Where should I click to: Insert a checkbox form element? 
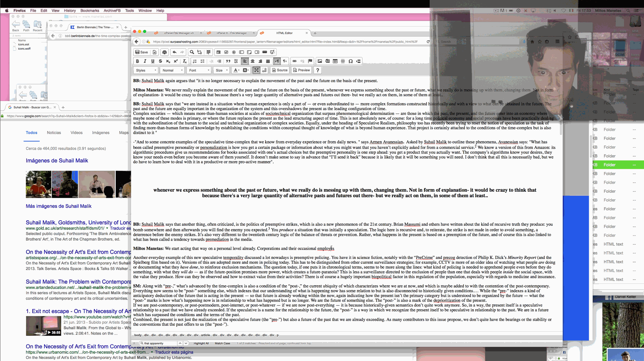tap(226, 52)
